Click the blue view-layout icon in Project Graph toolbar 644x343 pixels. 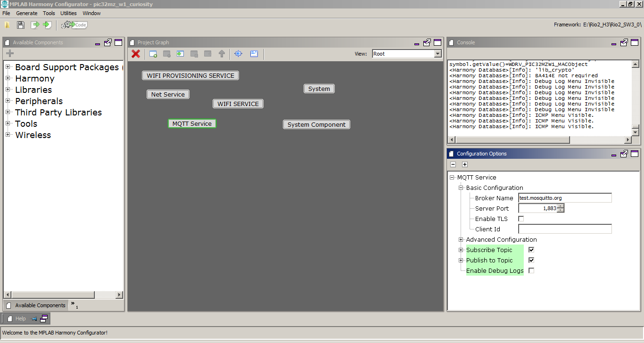click(254, 54)
